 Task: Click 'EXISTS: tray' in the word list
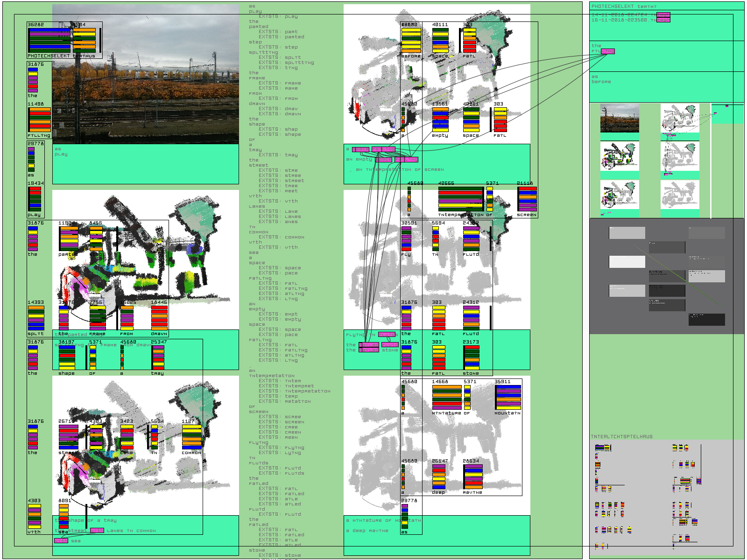click(278, 155)
